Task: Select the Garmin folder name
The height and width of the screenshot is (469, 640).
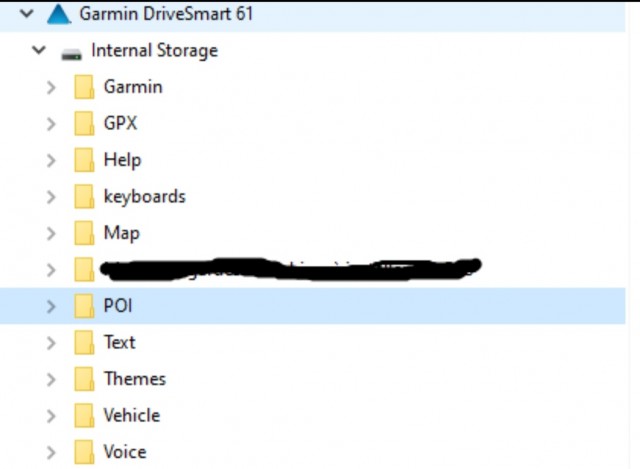Action: [x=133, y=87]
